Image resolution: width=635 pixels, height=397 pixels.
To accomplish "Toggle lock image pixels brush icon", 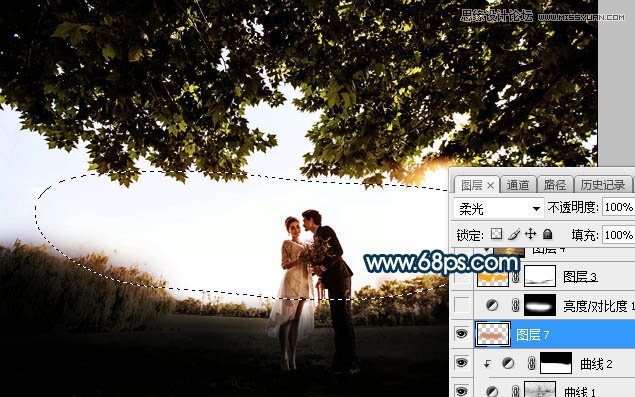I will 514,234.
